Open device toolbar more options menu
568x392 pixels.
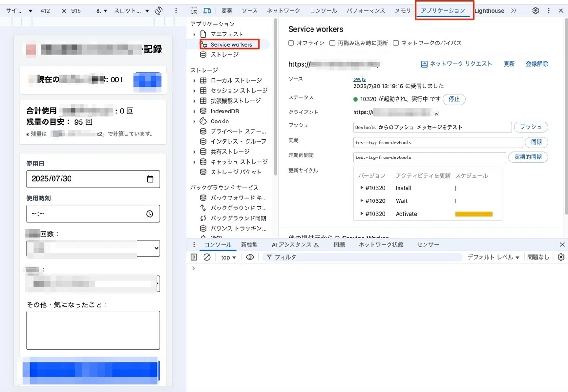[176, 10]
